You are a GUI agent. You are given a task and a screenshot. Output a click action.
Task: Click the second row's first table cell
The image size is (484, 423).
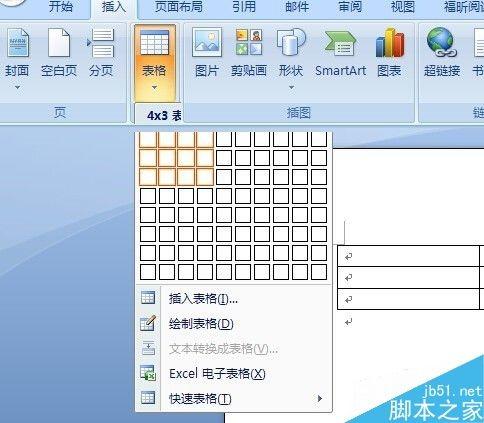click(409, 277)
